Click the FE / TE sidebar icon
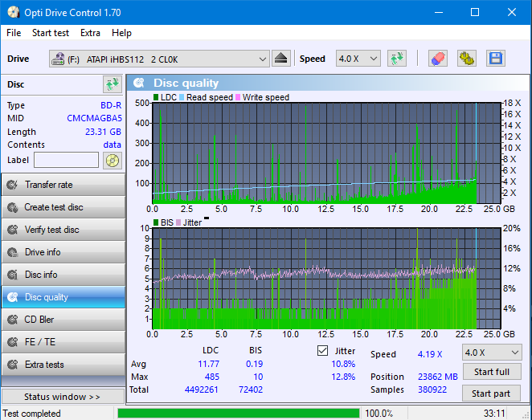 click(x=13, y=341)
